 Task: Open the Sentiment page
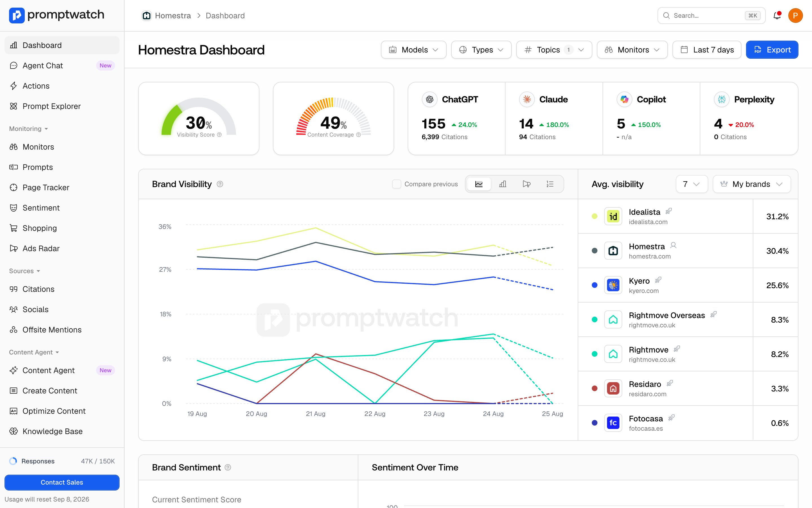coord(62,208)
